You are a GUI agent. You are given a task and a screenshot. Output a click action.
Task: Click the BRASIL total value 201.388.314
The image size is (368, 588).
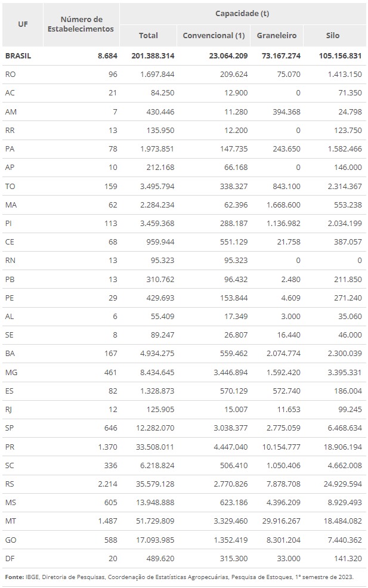pyautogui.click(x=150, y=56)
